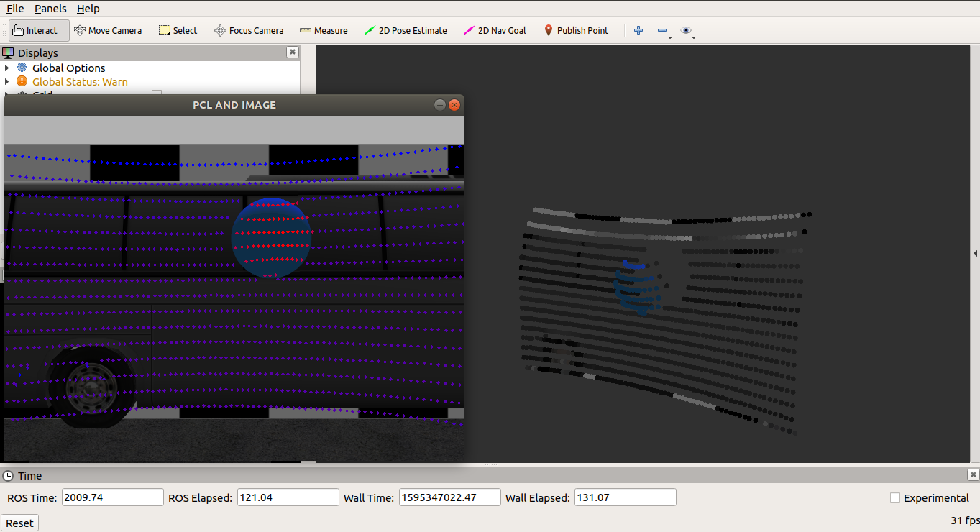Open the Panels menu

pyautogui.click(x=50, y=9)
